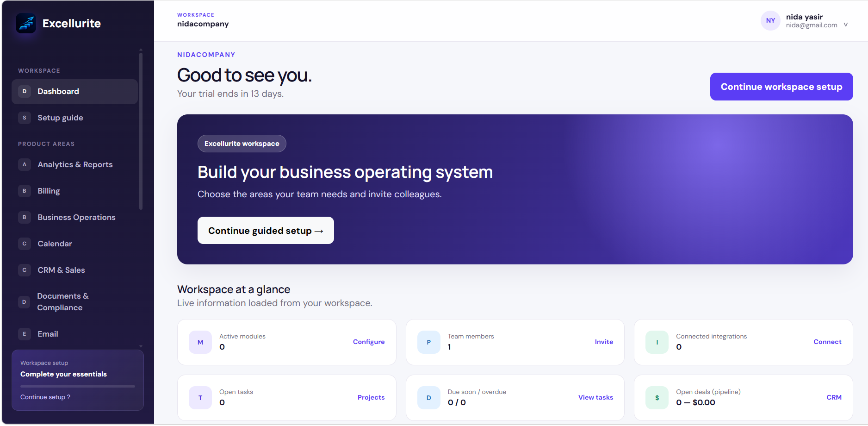868x426 pixels.
Task: Click the D icon on the Due soon card
Action: [429, 398]
